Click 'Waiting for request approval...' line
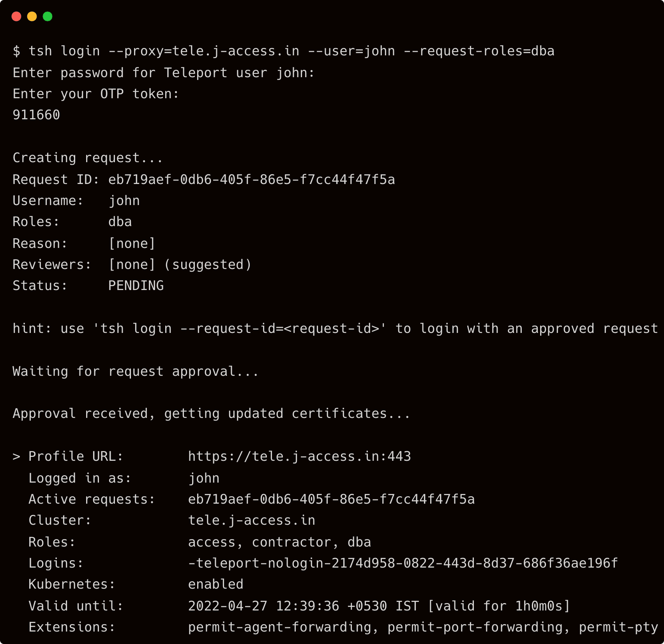This screenshot has width=664, height=644. 136,371
